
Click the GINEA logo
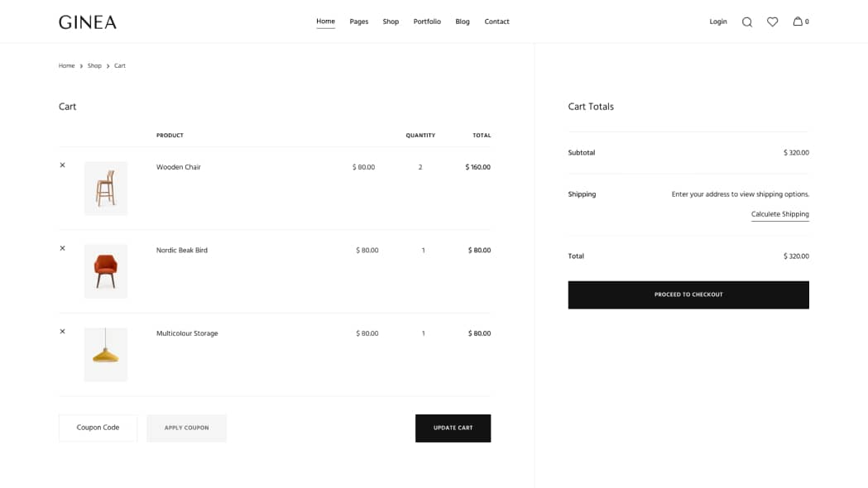pos(88,22)
